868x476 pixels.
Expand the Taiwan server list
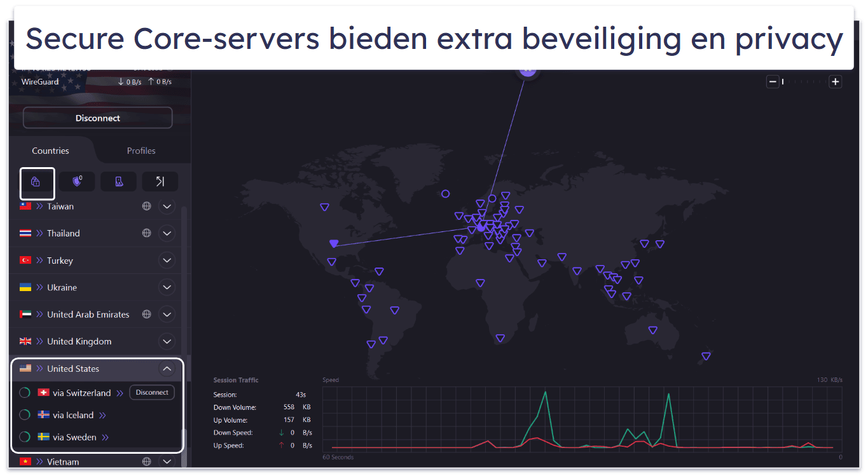pyautogui.click(x=167, y=207)
